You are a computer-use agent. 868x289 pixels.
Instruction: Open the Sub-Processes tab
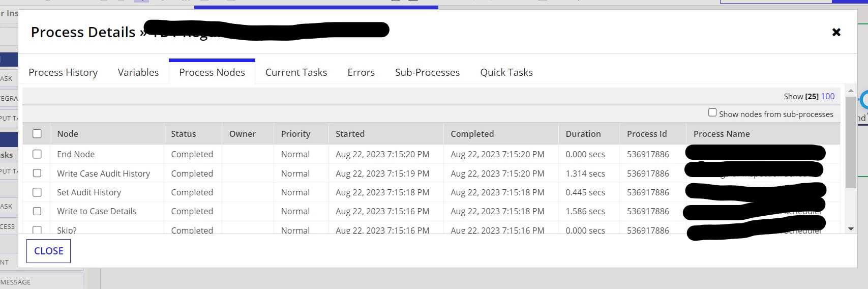point(427,72)
